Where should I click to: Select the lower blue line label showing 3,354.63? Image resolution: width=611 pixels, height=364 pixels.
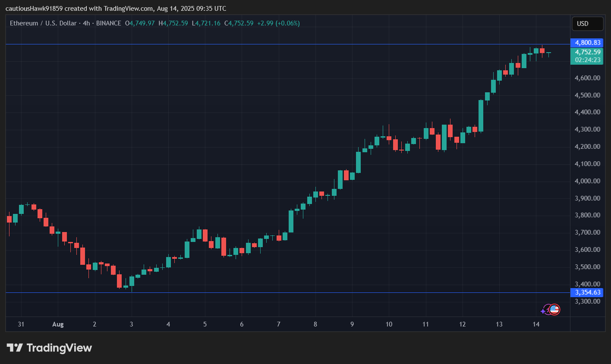[587, 292]
